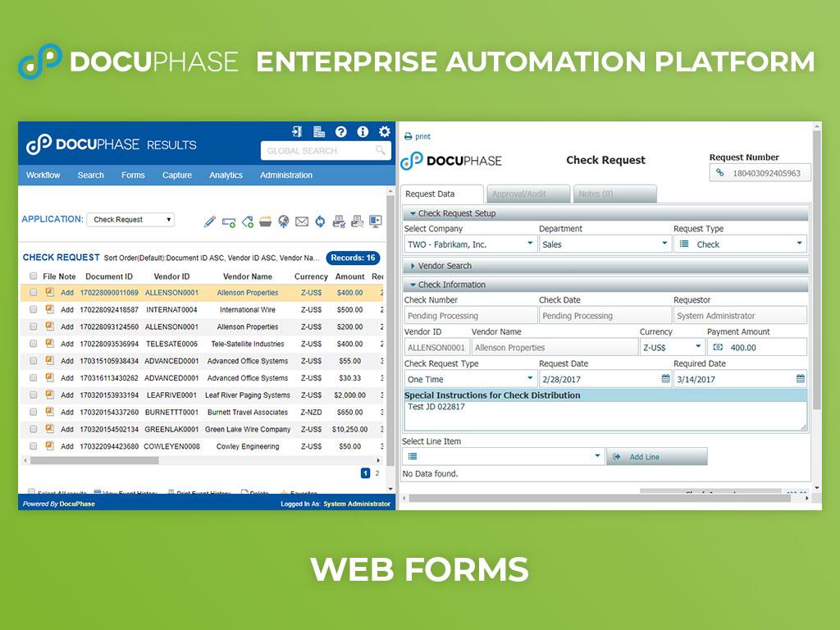Expand the Vendor Search section
840x630 pixels.
(445, 266)
